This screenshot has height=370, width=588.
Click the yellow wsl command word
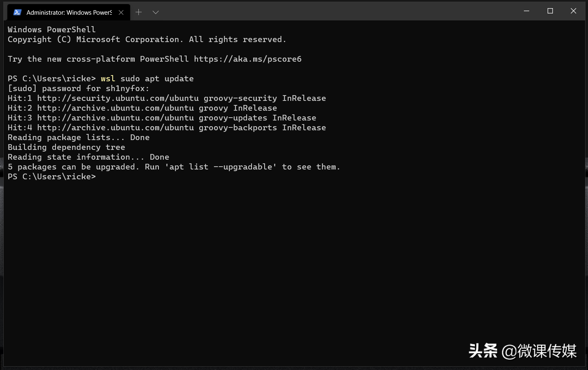108,79
